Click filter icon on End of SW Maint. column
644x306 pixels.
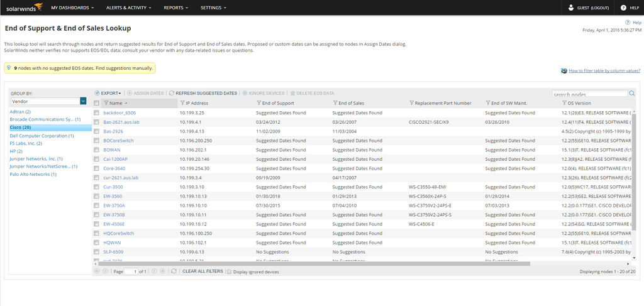click(488, 103)
